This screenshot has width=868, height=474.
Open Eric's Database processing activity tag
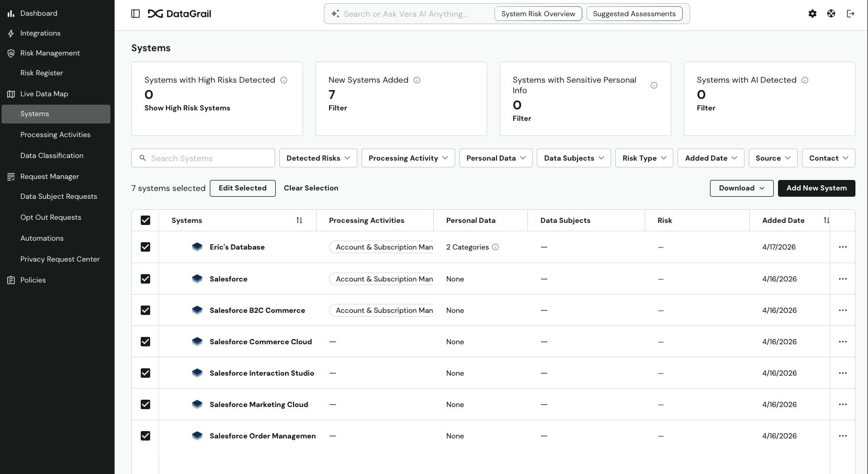point(381,247)
